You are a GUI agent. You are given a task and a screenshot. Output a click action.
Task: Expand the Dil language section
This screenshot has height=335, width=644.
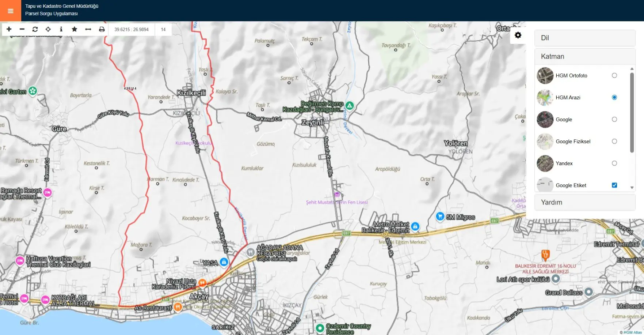pyautogui.click(x=585, y=38)
